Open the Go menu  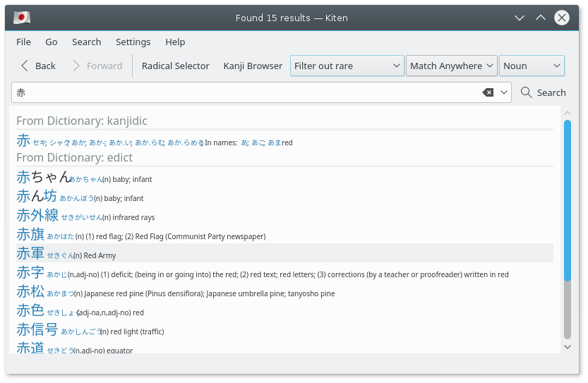pos(52,42)
